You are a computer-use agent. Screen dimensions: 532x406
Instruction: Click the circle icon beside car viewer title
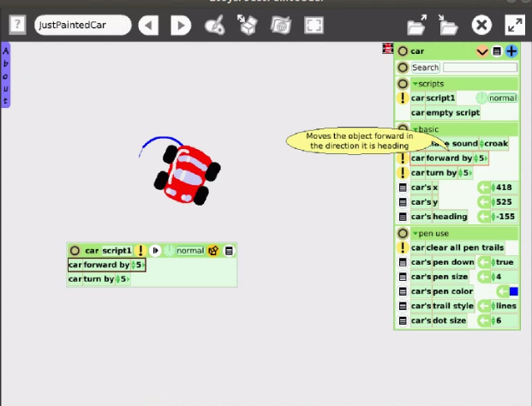pyautogui.click(x=403, y=51)
